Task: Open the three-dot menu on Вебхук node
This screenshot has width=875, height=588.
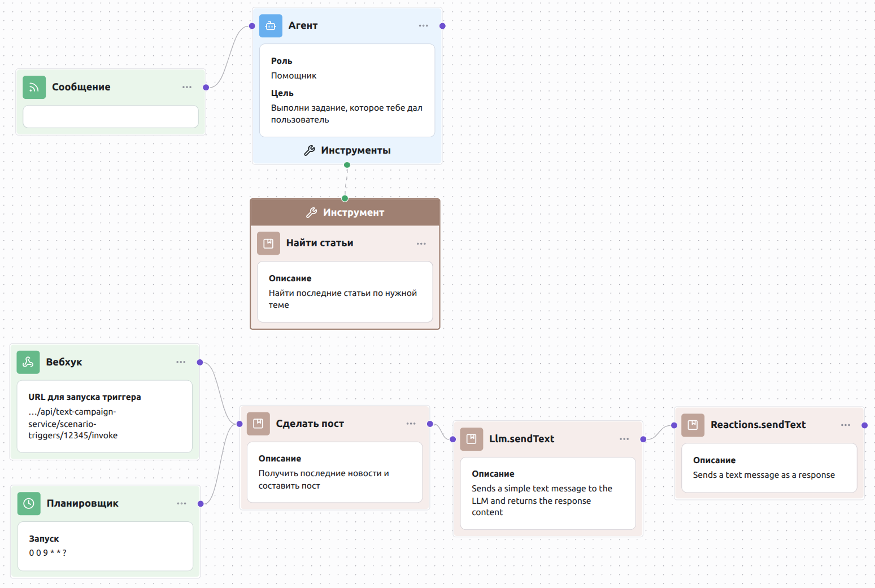Action: click(181, 362)
